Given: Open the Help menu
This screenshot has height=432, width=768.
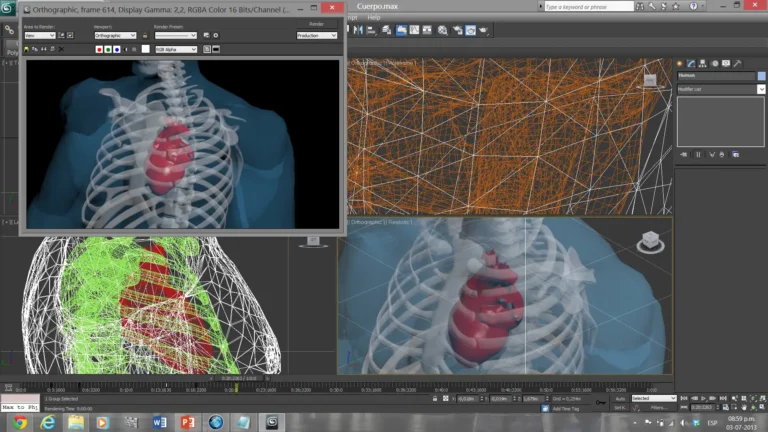Looking at the screenshot, I should tap(374, 17).
